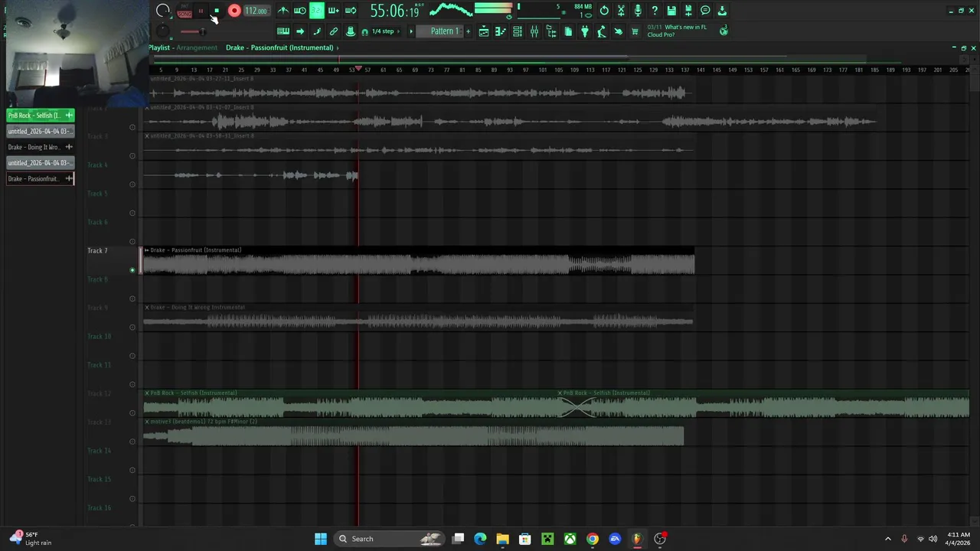Screen dimensions: 980x551
Task: Toggle typing keyboard to piano icon
Action: point(283,31)
